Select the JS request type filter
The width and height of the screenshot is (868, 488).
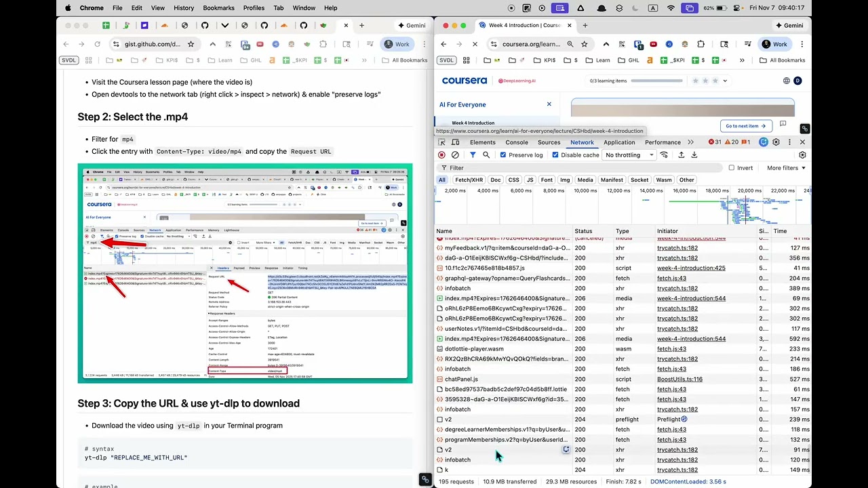pos(530,180)
